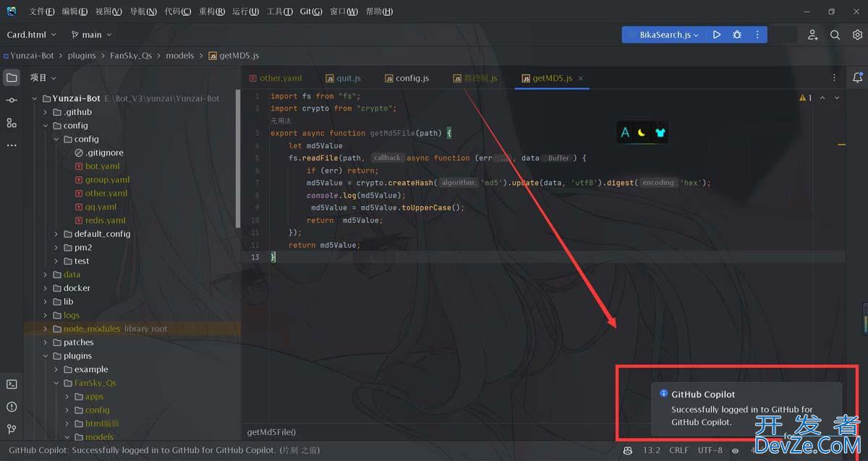Debug BikaSearch.js with the bug icon
The width and height of the screenshot is (868, 461).
[737, 35]
